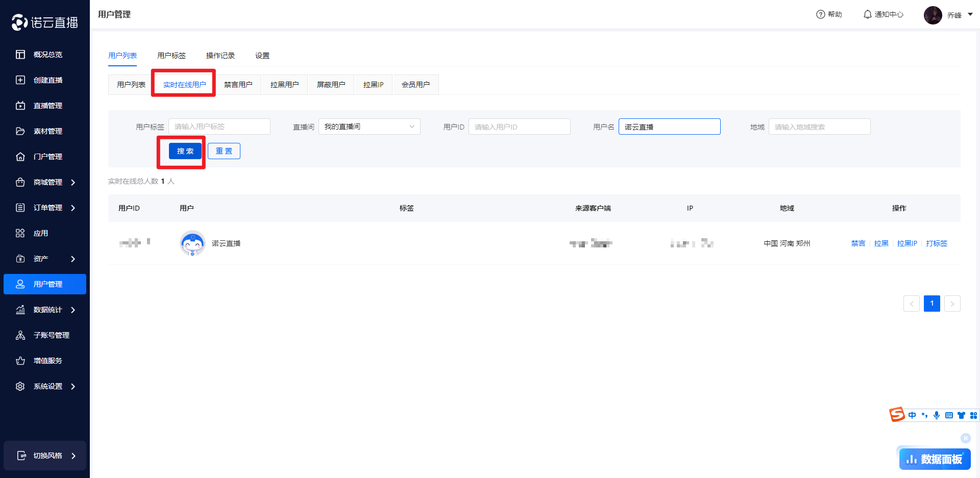Open 素材管理 folder icon in sidebar

[20, 131]
